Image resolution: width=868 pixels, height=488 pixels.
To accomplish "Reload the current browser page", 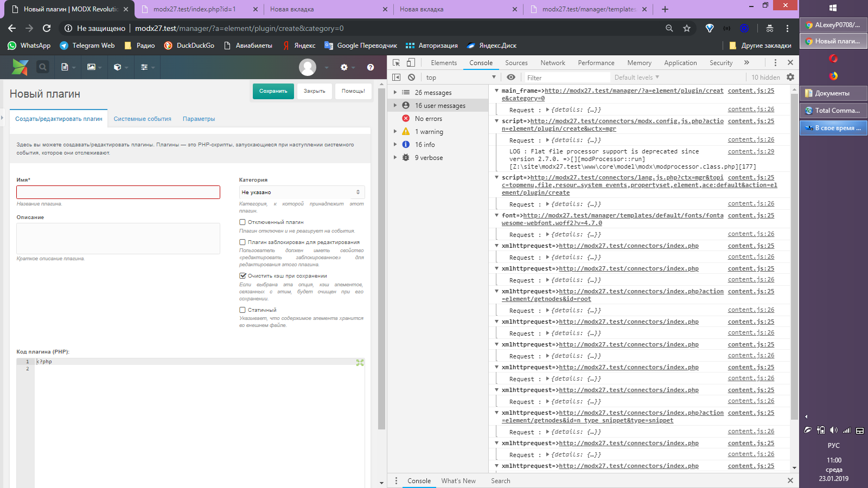I will (47, 28).
